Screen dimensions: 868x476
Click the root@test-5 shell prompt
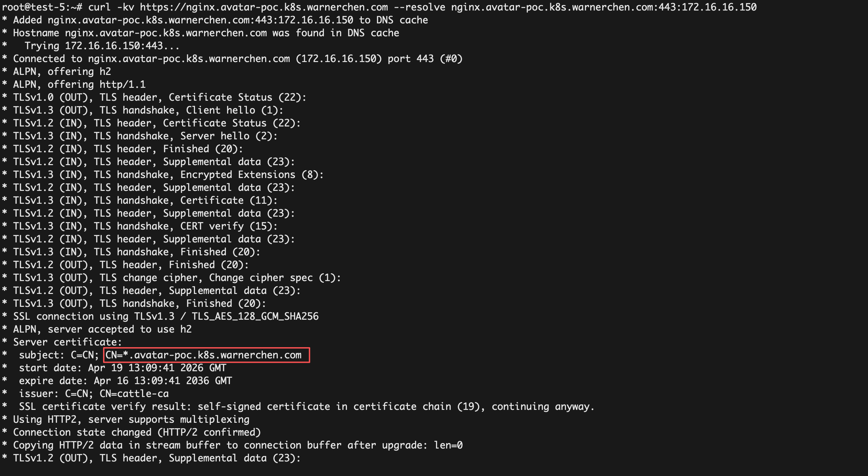point(39,7)
